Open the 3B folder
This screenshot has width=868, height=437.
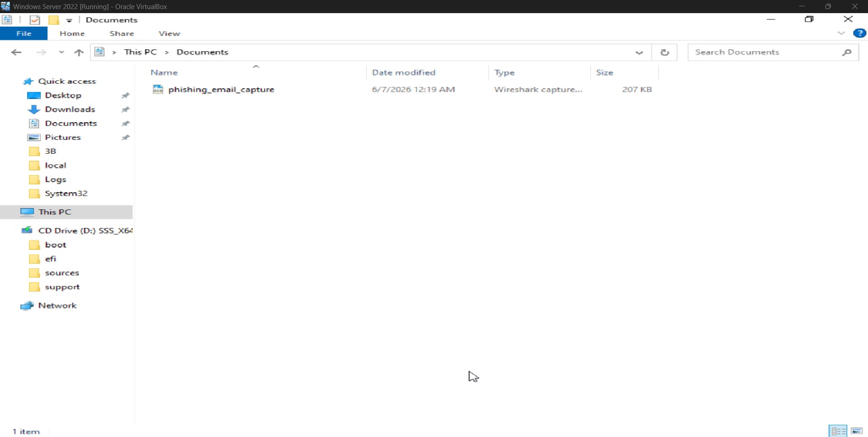pos(50,151)
